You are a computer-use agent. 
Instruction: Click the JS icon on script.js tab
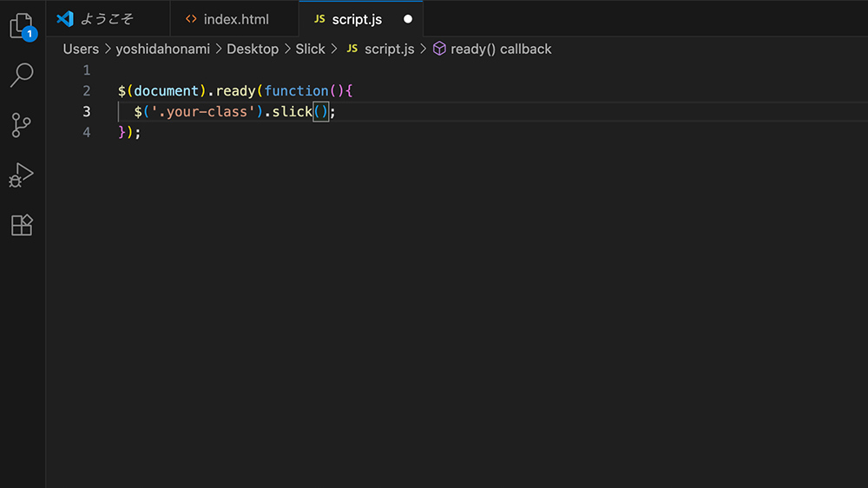(x=319, y=19)
